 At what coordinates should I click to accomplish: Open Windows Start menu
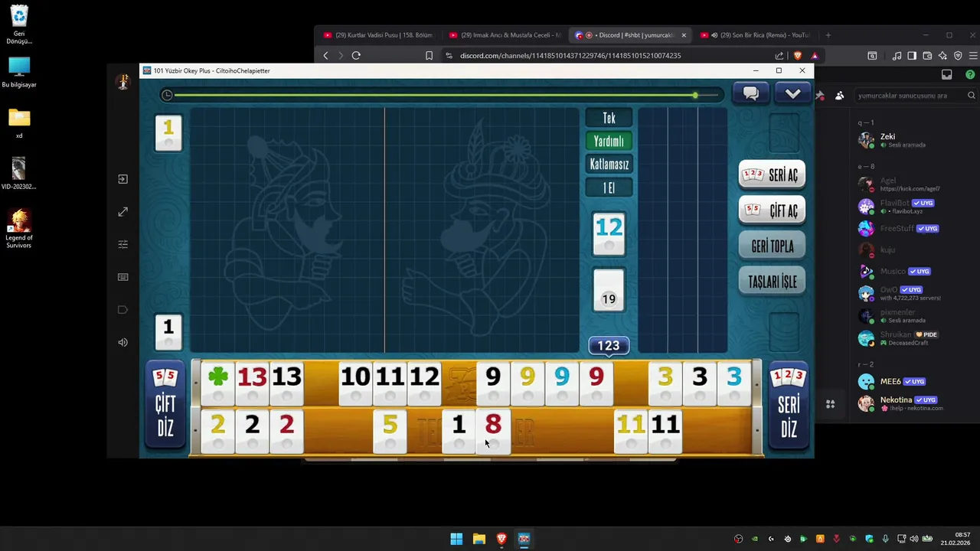click(456, 539)
